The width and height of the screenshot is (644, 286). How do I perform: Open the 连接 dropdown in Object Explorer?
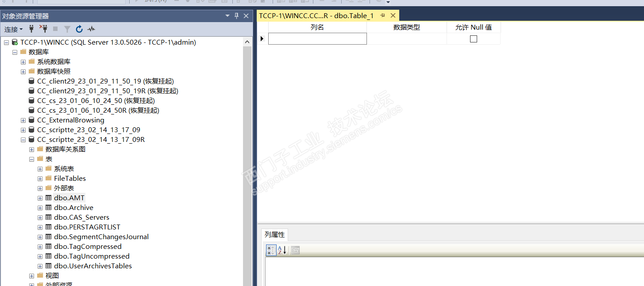tap(13, 29)
